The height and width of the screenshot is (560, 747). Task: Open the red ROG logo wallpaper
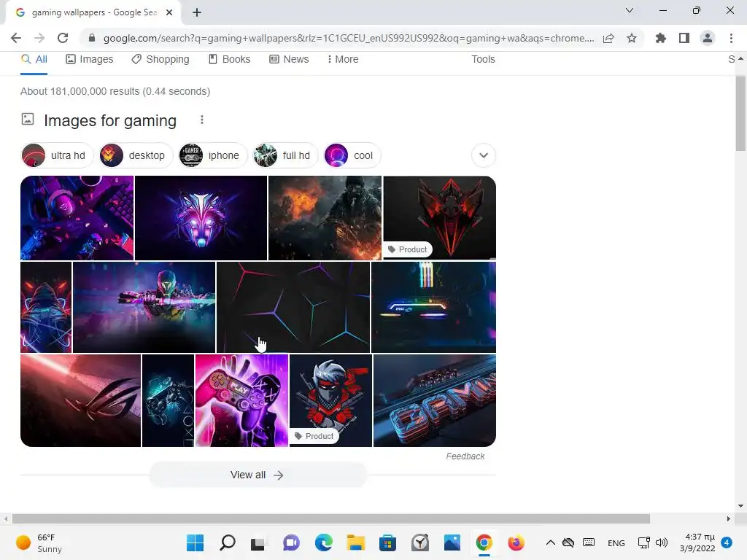[x=80, y=400]
